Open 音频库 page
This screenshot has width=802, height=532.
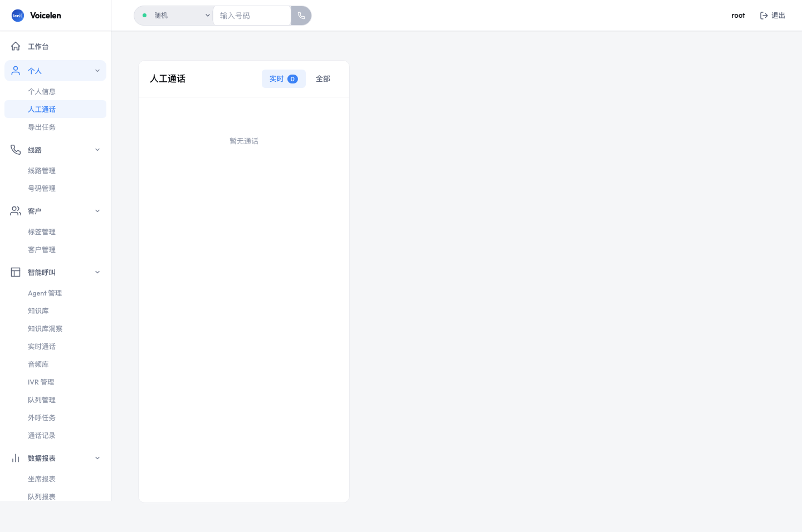click(x=55, y=364)
